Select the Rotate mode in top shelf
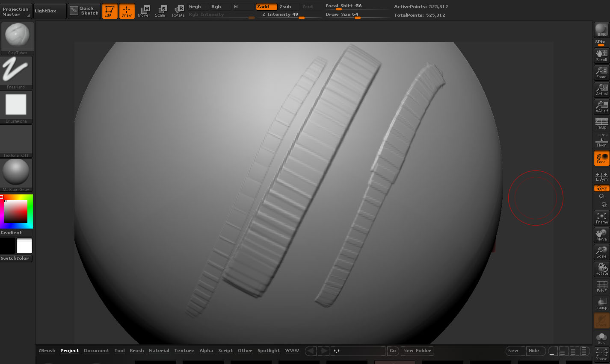 [x=178, y=12]
